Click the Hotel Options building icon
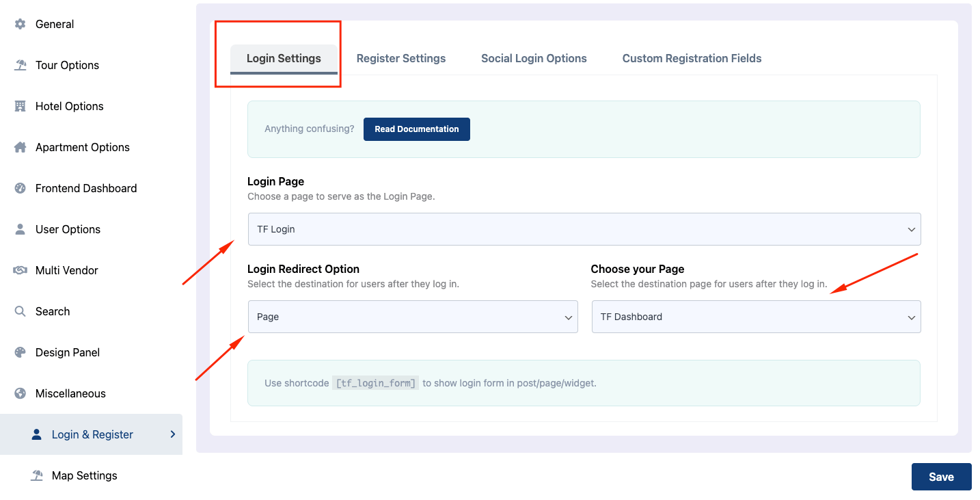The image size is (980, 500). coord(20,106)
